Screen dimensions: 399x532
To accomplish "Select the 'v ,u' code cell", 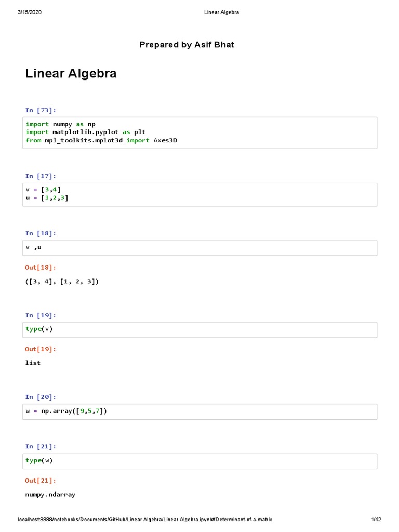I will [200, 248].
